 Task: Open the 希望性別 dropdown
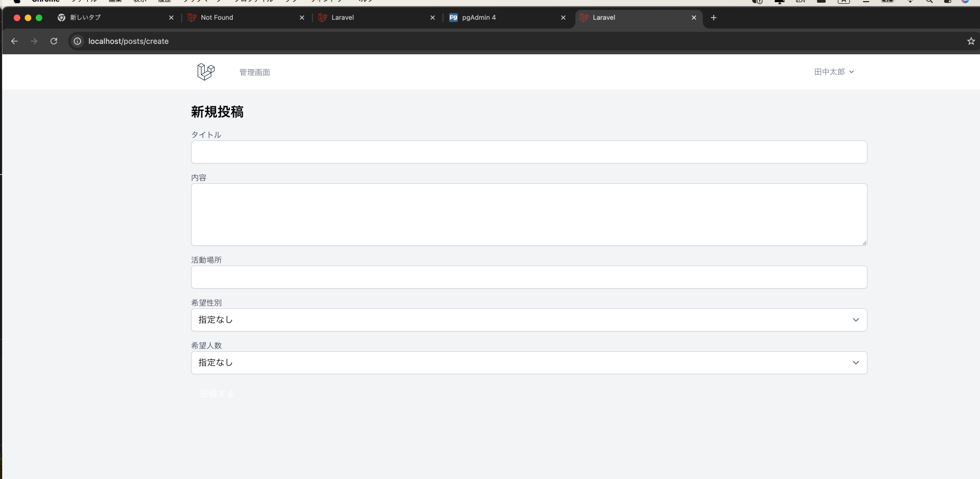529,320
